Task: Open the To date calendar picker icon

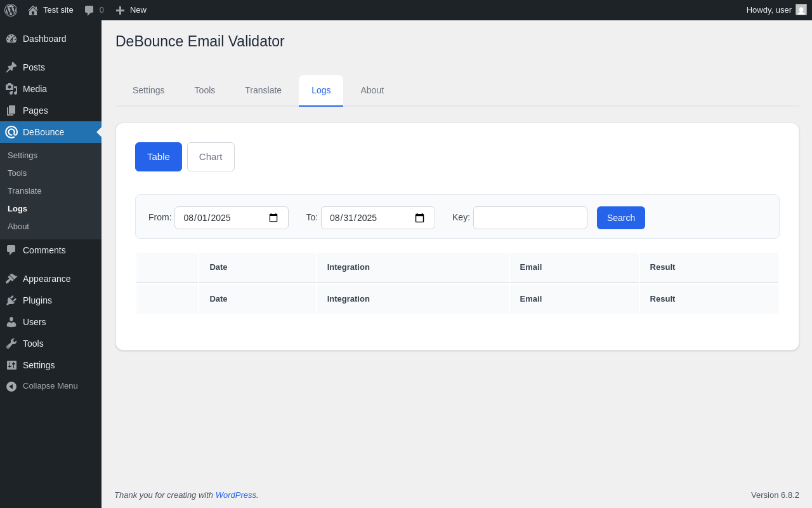Action: coord(419,218)
